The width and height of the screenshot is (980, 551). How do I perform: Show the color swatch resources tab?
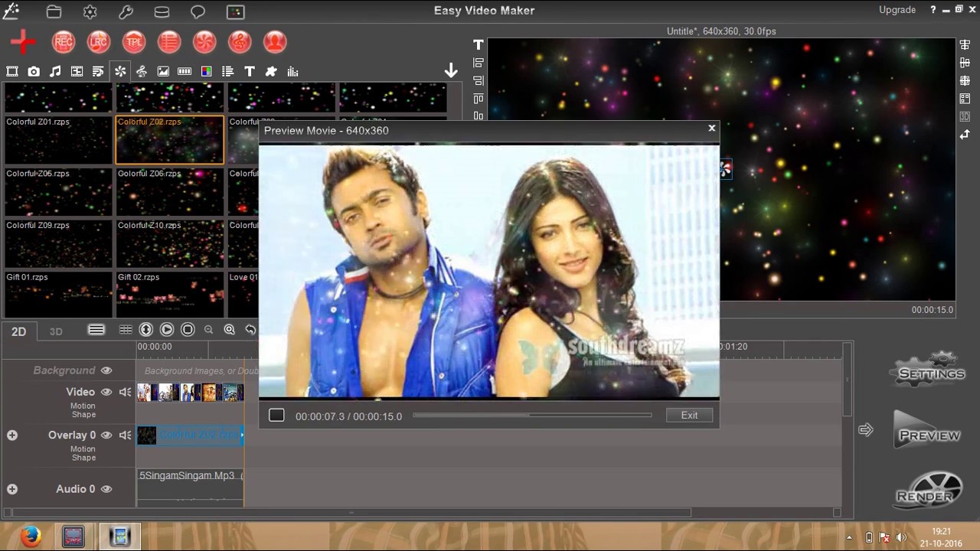point(206,71)
